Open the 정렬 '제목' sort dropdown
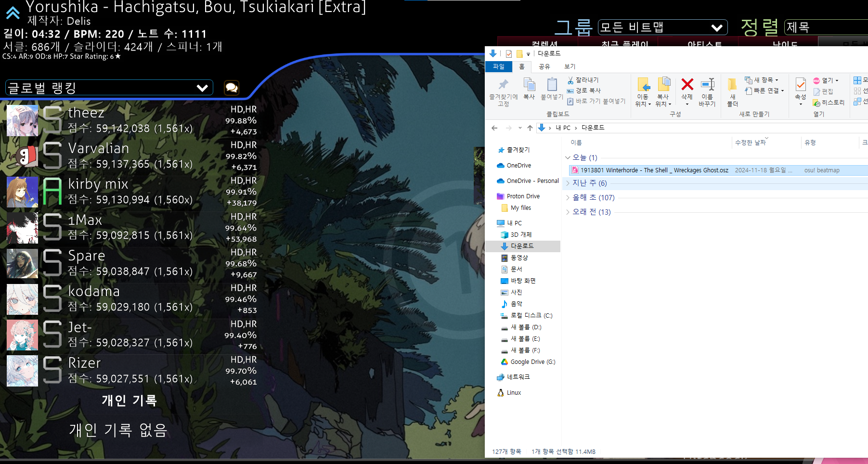This screenshot has height=464, width=868. point(826,27)
